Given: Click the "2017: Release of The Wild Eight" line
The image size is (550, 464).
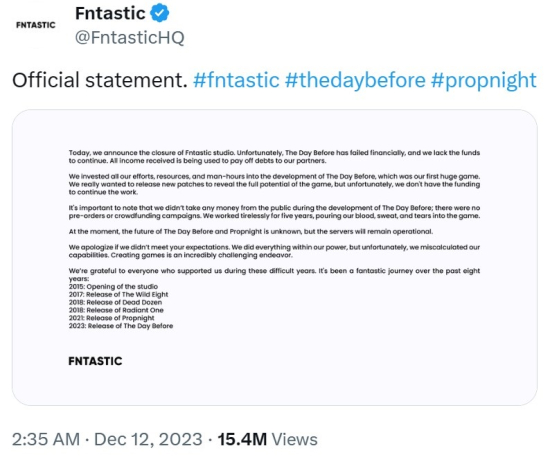Looking at the screenshot, I should (x=119, y=294).
